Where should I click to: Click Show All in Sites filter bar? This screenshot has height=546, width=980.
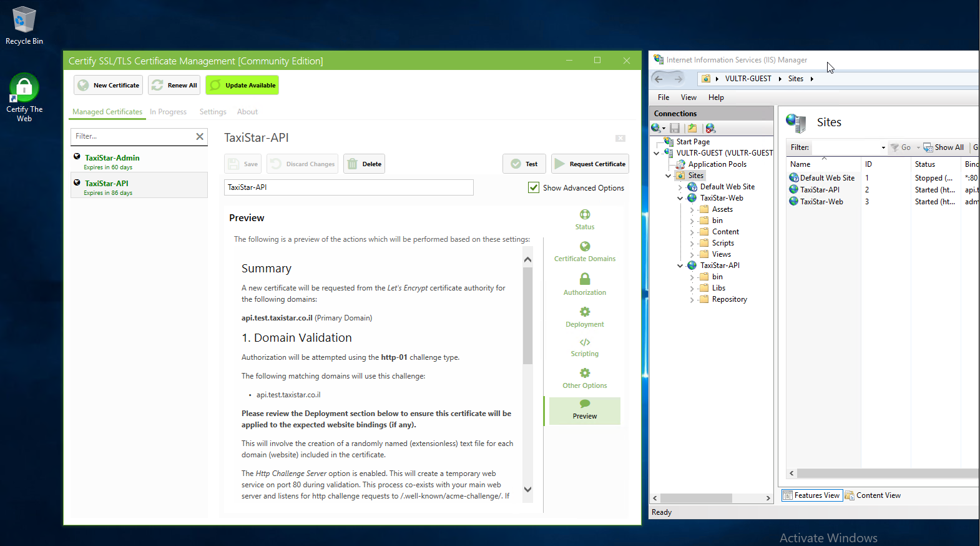944,147
